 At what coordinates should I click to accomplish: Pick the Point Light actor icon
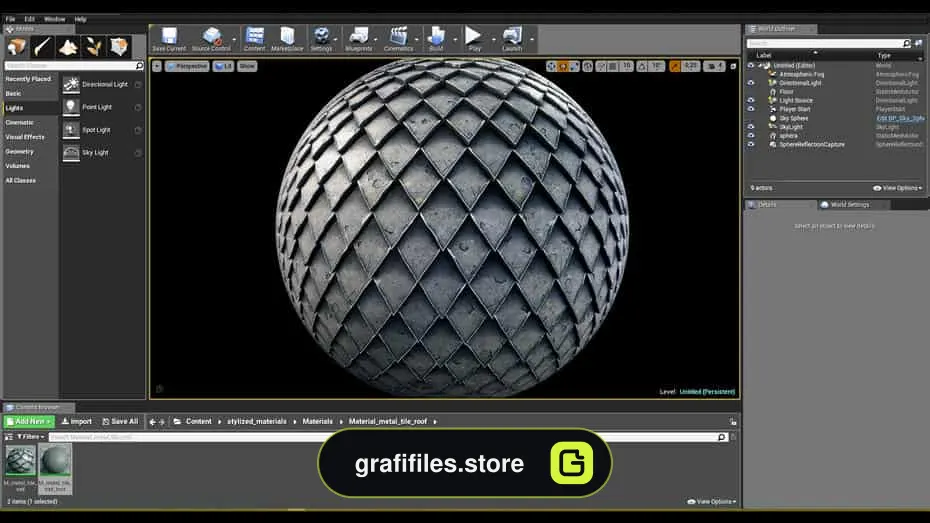click(71, 107)
